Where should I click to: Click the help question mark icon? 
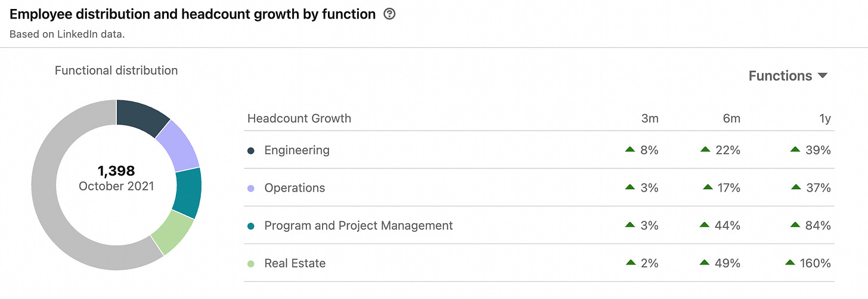point(389,14)
